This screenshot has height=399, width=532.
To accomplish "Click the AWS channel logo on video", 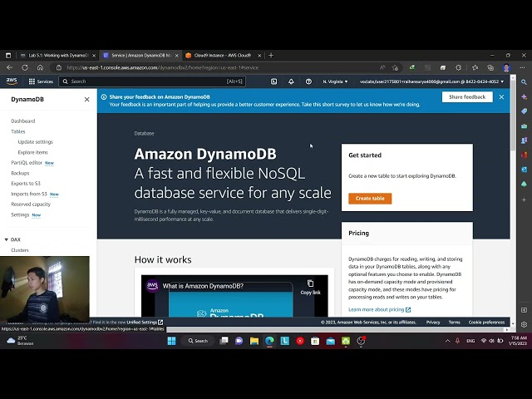I will [152, 286].
